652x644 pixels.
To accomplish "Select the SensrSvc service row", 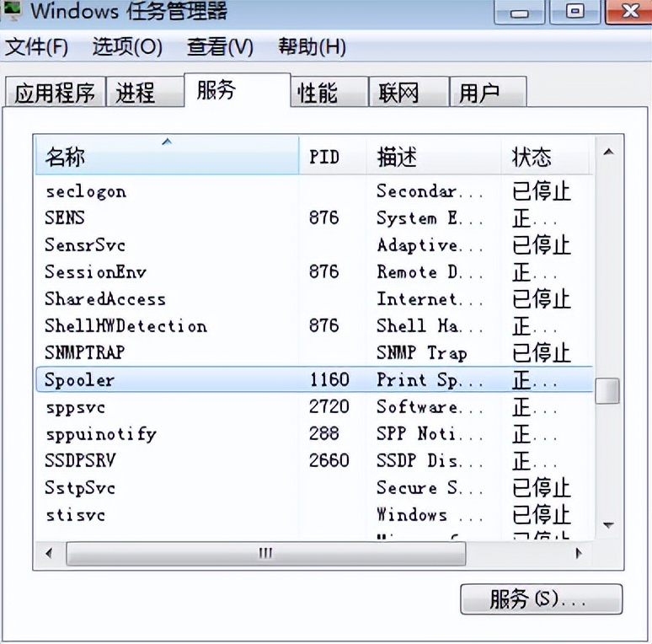I will pyautogui.click(x=314, y=245).
